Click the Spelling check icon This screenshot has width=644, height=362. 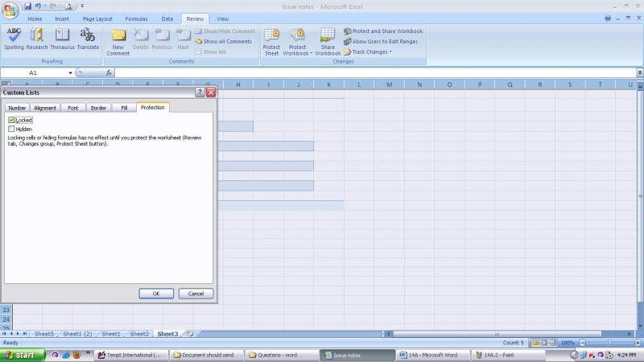(x=14, y=37)
